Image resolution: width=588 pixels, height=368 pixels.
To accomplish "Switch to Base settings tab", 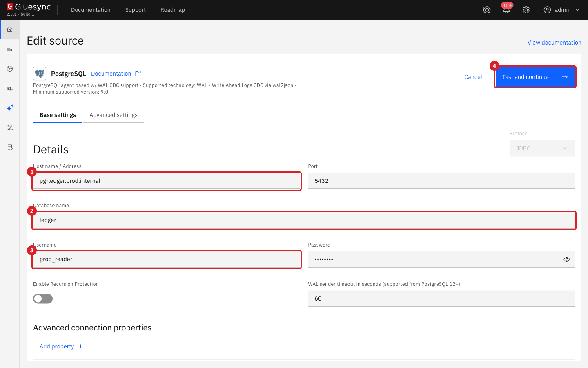I will point(58,115).
